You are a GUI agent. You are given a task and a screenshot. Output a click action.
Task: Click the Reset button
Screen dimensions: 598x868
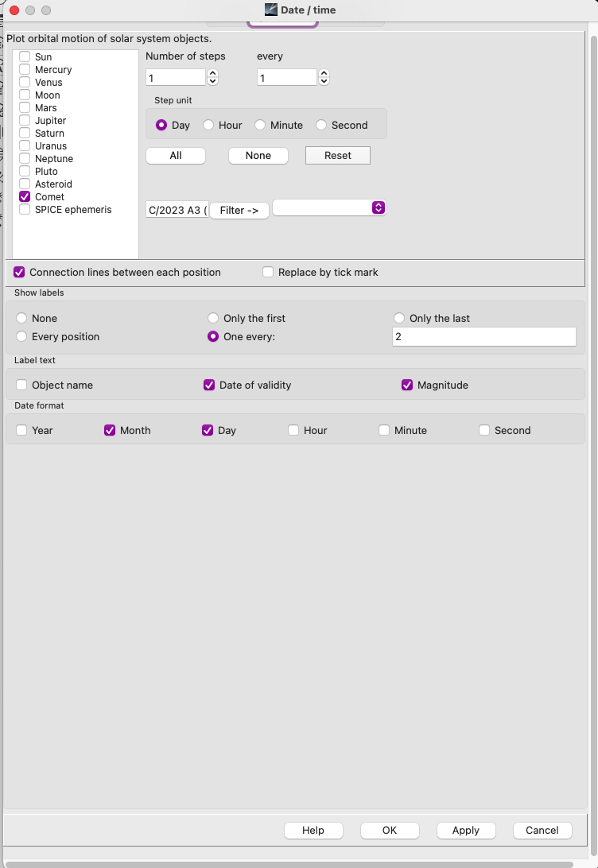click(337, 156)
